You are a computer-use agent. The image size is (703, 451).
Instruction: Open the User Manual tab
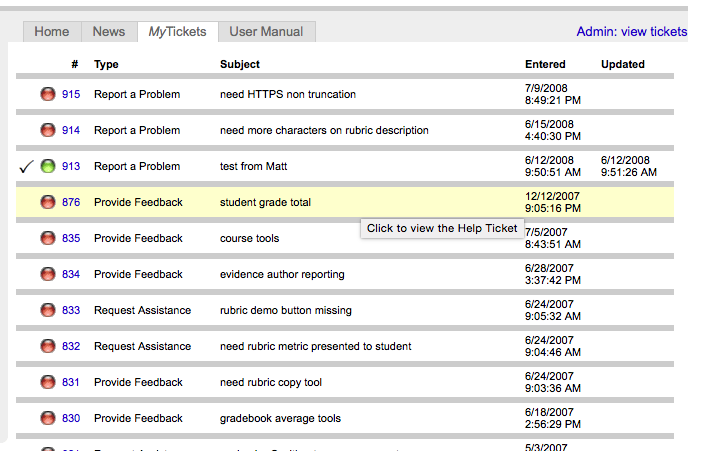point(266,31)
